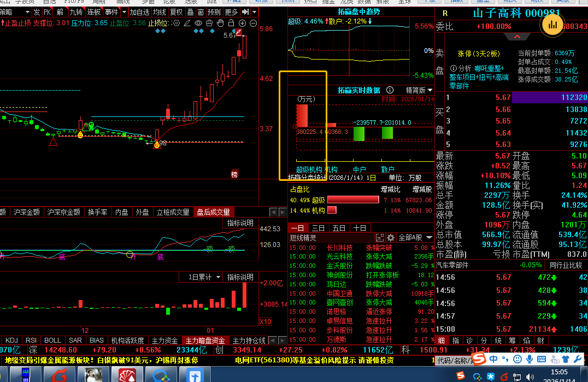Open the Sogou soft keyboard icon
The image size is (588, 382).
coord(542,360)
